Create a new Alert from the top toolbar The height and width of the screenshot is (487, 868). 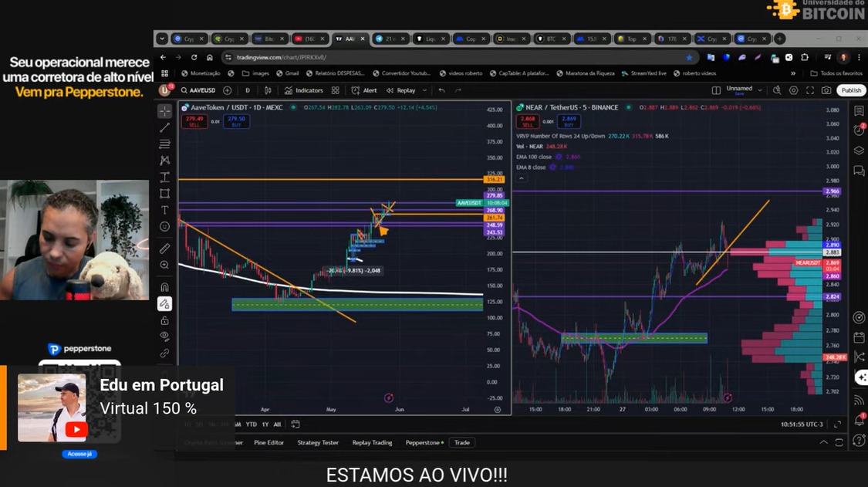[363, 90]
